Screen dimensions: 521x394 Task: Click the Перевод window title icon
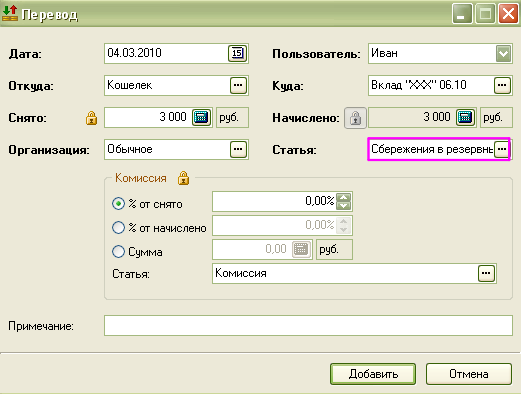10,13
